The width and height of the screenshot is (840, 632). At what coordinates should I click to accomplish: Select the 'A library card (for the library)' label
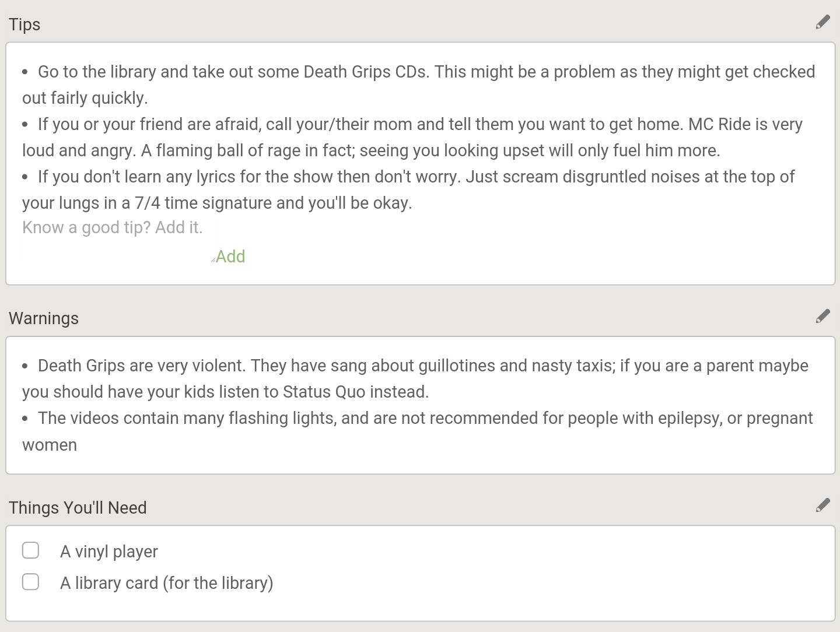coord(167,583)
